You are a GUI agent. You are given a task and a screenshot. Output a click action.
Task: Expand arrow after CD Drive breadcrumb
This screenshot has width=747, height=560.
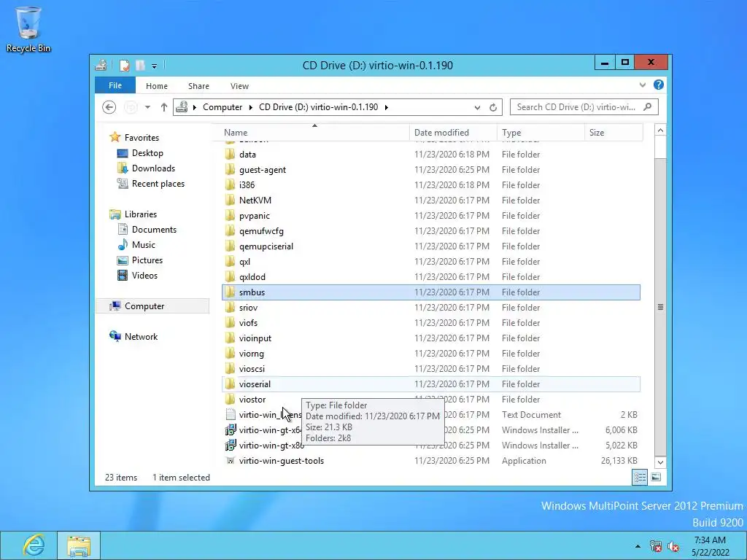(387, 107)
